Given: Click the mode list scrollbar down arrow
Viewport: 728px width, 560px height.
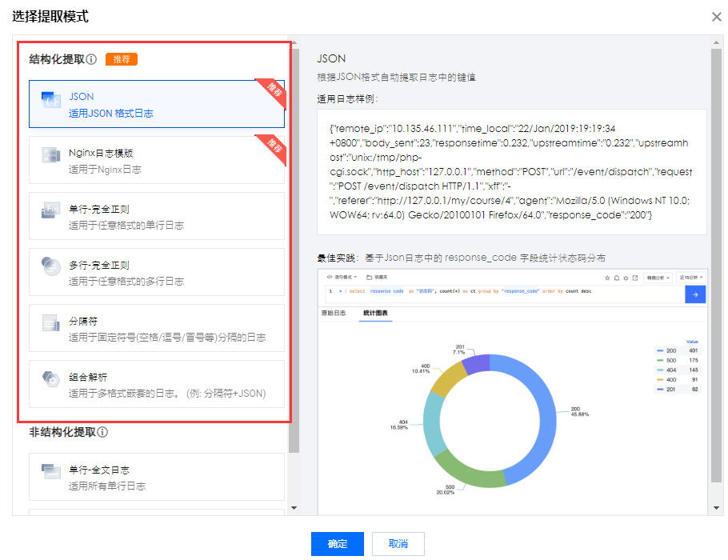Looking at the screenshot, I should click(x=293, y=507).
